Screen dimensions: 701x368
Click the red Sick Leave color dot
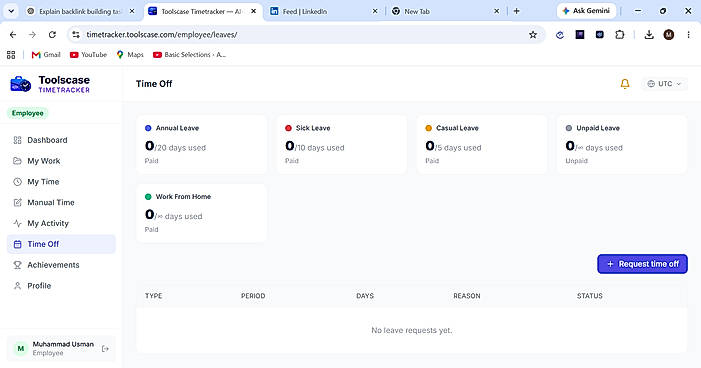coord(288,128)
